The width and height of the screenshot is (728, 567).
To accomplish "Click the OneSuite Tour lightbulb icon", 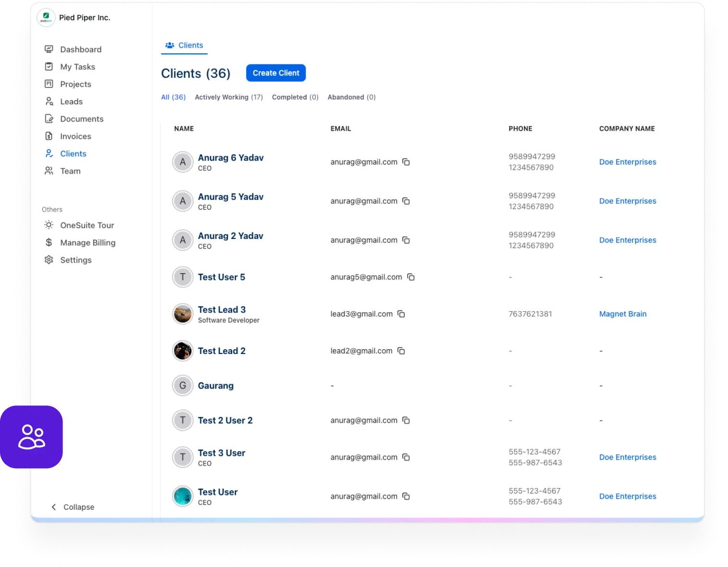I will pos(49,225).
